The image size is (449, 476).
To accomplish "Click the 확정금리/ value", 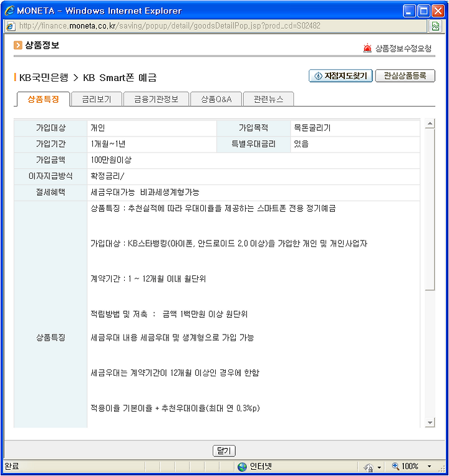I will (x=107, y=176).
